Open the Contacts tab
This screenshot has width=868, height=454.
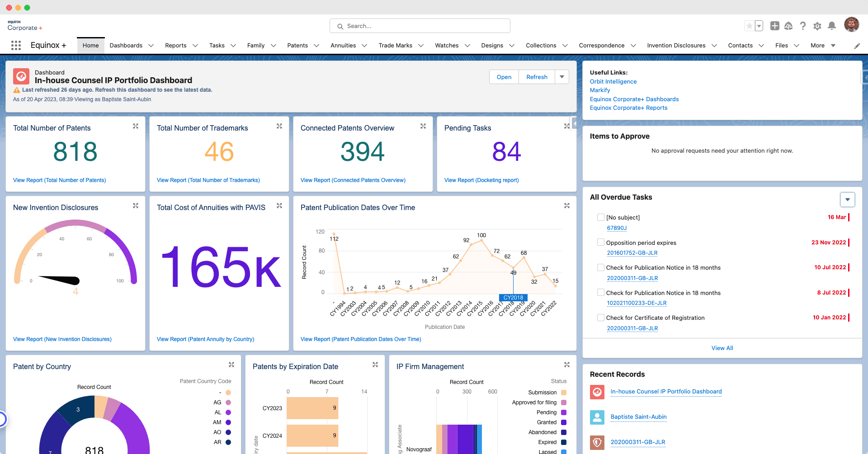740,46
